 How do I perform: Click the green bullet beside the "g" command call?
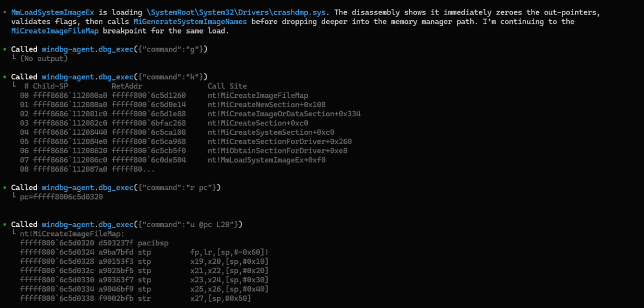tap(5, 49)
